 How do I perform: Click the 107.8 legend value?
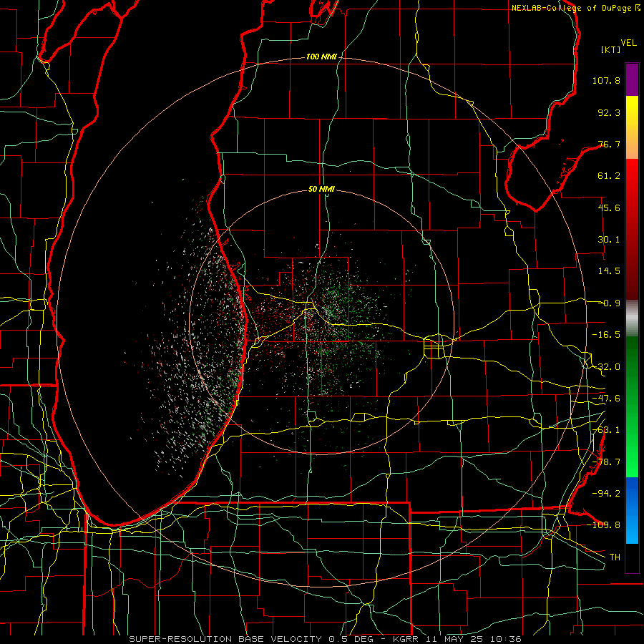[606, 80]
